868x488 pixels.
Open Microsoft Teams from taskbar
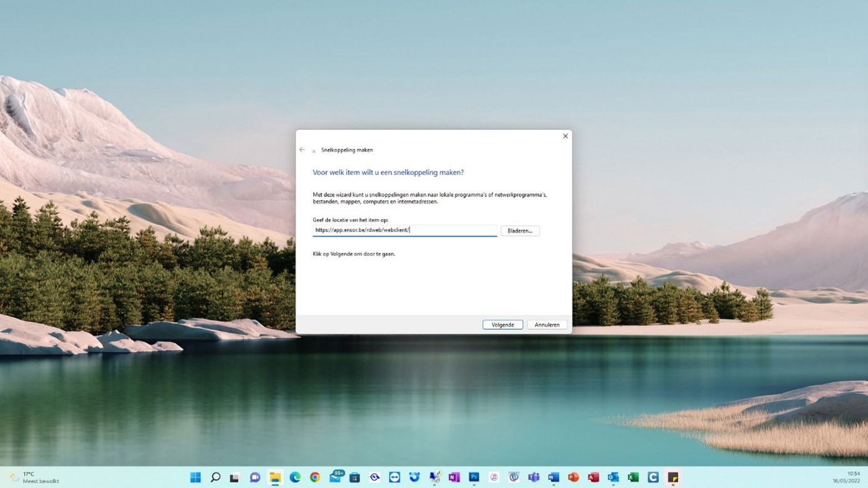[534, 477]
